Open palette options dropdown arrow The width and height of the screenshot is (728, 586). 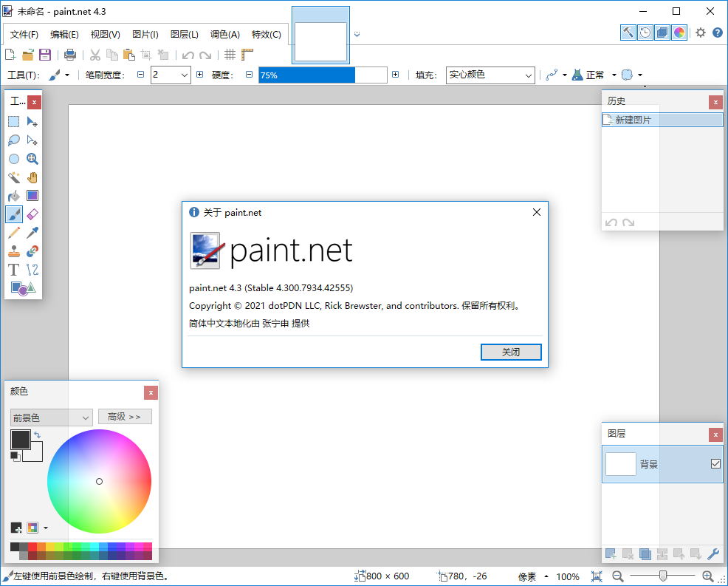(46, 528)
